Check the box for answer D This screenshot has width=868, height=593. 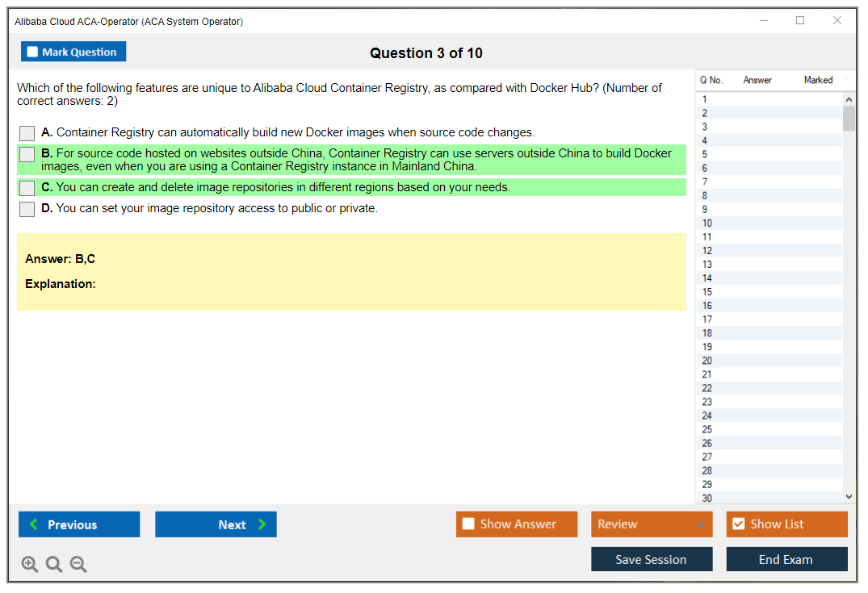click(27, 209)
